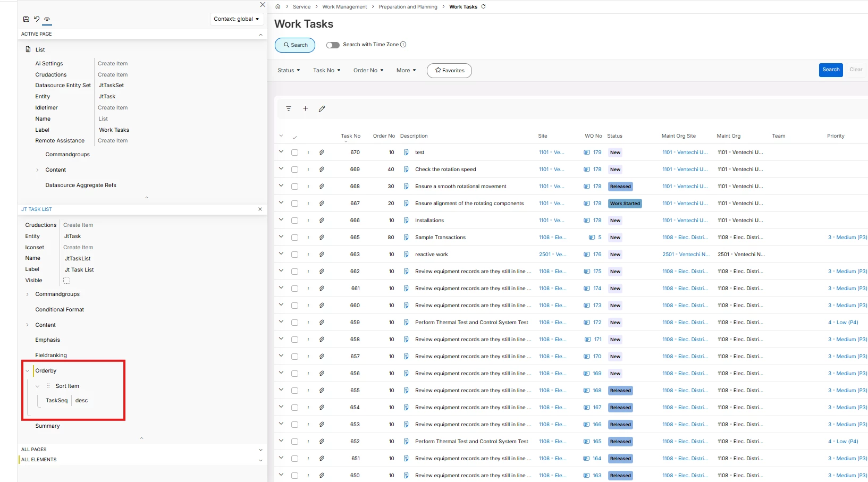Open the Order No filter dropdown
The image size is (868, 482).
[x=368, y=70]
